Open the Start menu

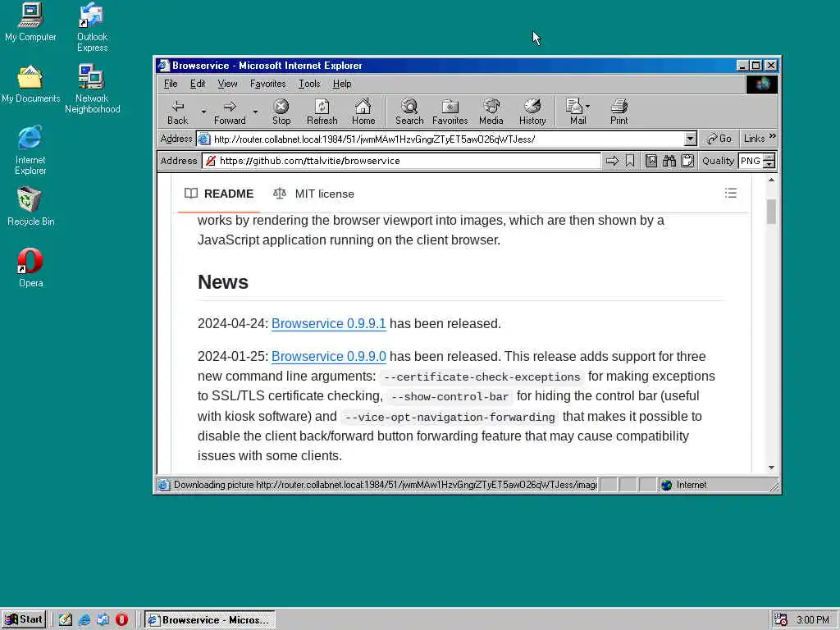(24, 619)
